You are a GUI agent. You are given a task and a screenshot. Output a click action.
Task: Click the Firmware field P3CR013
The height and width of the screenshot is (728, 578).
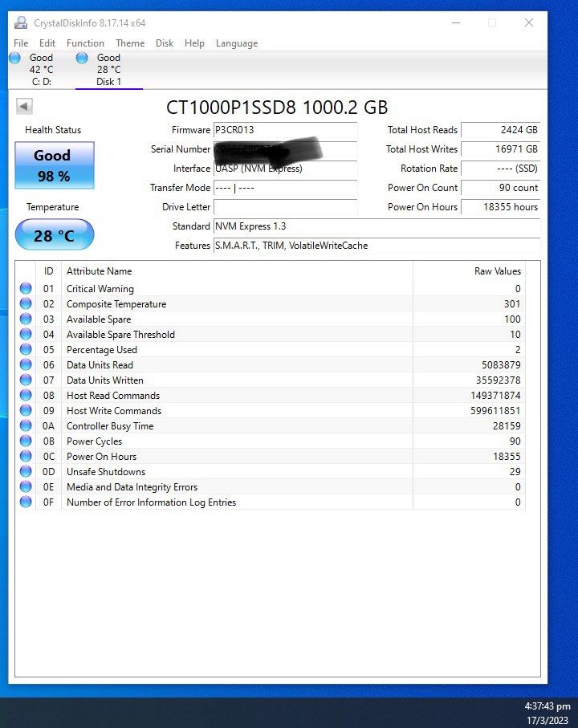tap(285, 130)
